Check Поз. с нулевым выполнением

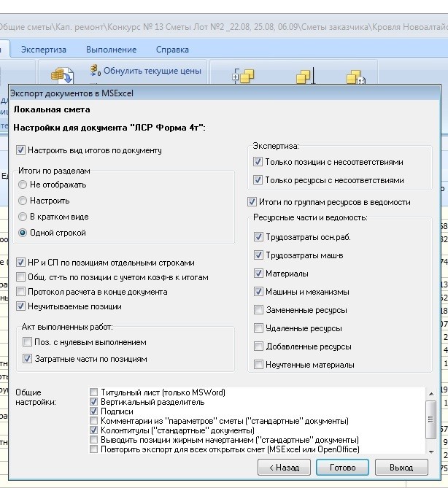pos(27,342)
